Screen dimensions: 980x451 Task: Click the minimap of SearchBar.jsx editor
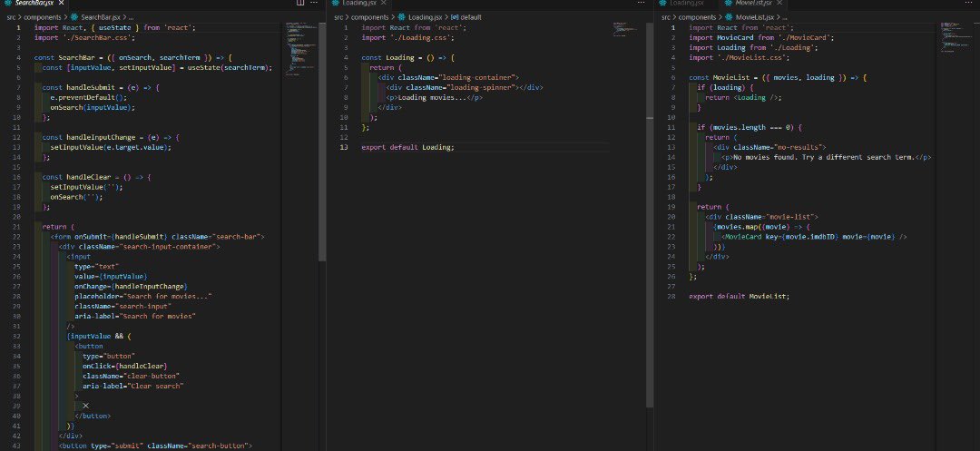click(301, 50)
